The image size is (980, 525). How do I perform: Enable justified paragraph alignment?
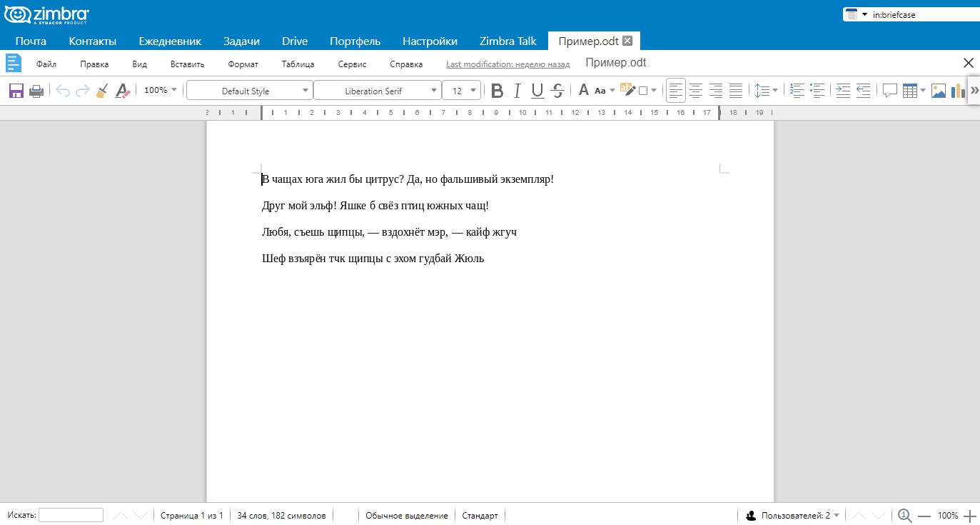[736, 91]
